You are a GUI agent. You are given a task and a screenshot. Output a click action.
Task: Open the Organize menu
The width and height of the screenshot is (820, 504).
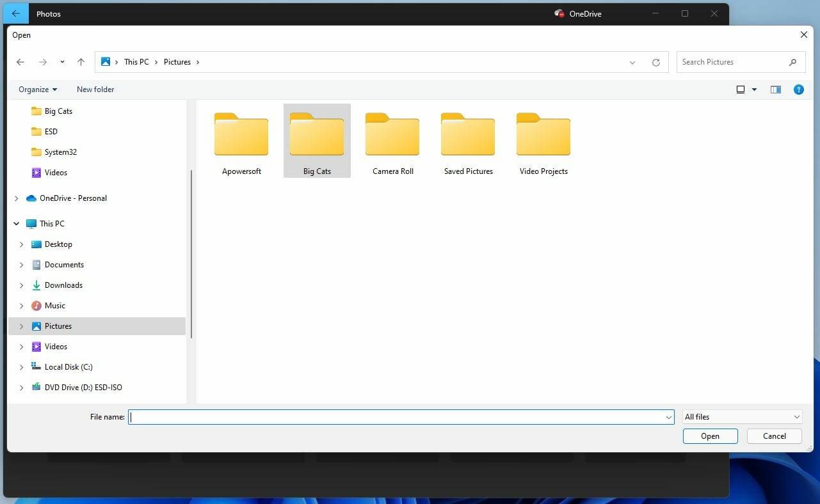click(x=36, y=89)
